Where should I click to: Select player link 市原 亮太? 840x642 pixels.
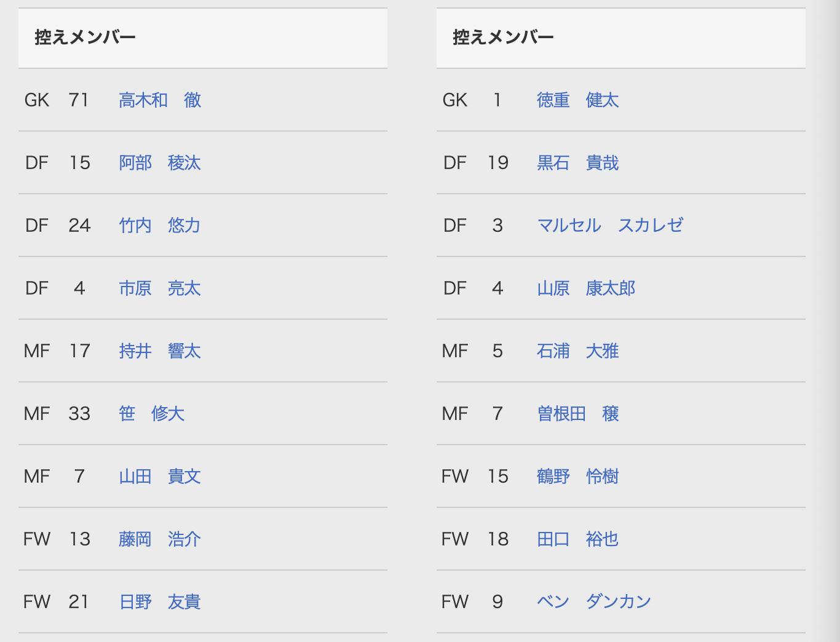(160, 288)
